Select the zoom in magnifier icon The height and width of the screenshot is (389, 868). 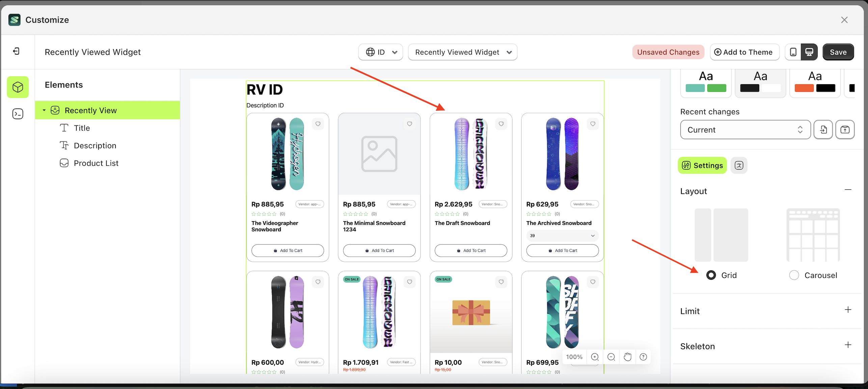pyautogui.click(x=595, y=357)
